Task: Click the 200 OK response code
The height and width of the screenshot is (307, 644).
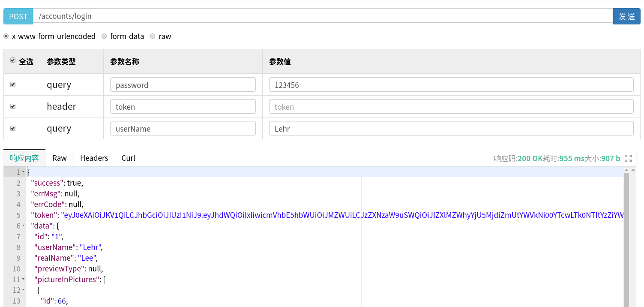Action: [530, 158]
